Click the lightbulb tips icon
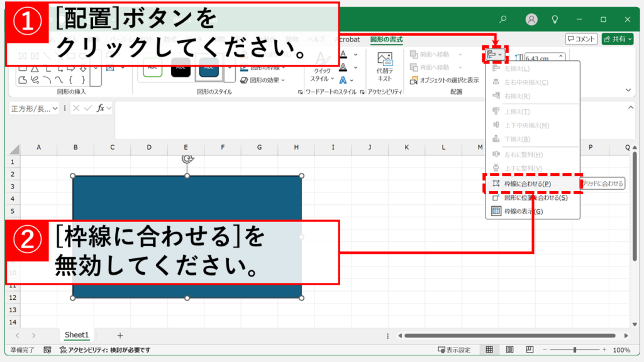Image resolution: width=644 pixels, height=362 pixels. click(555, 19)
